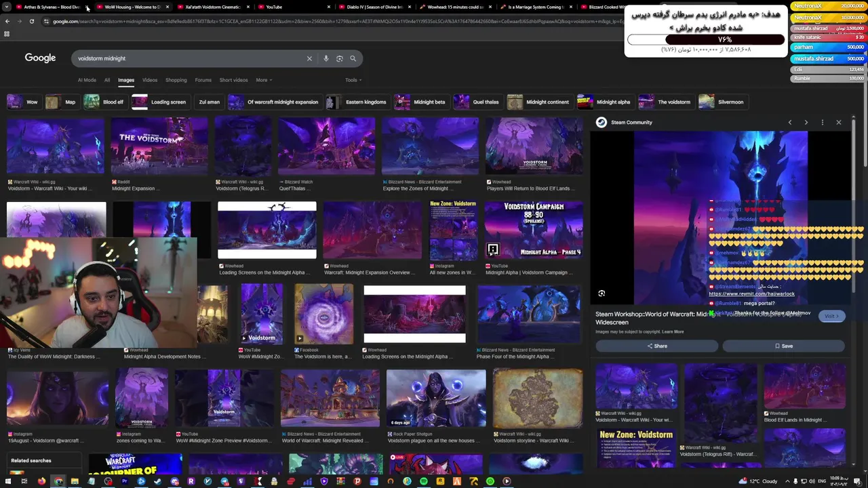Switch to Xal'atath Voidstorm Cinematic tab
Image resolution: width=868 pixels, height=488 pixels.
[x=212, y=7]
